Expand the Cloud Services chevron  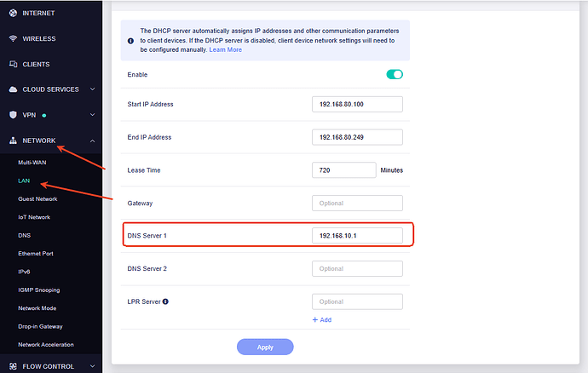[x=92, y=89]
